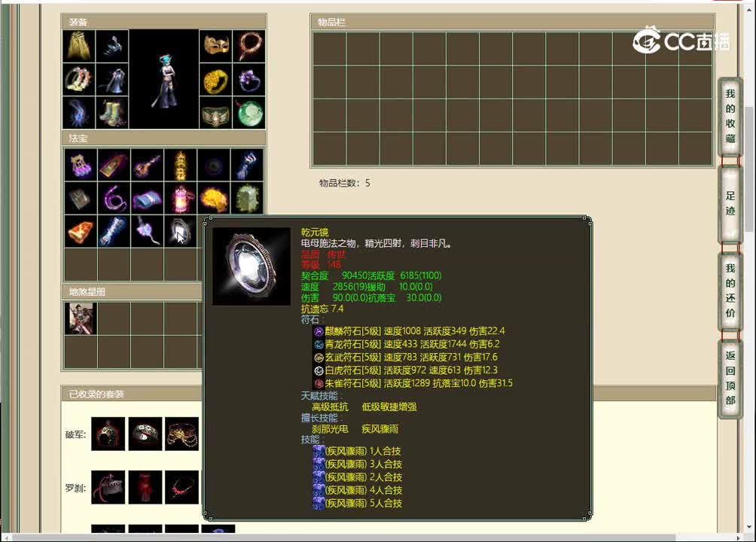Open the warrior card in 地煞星册

(81, 318)
